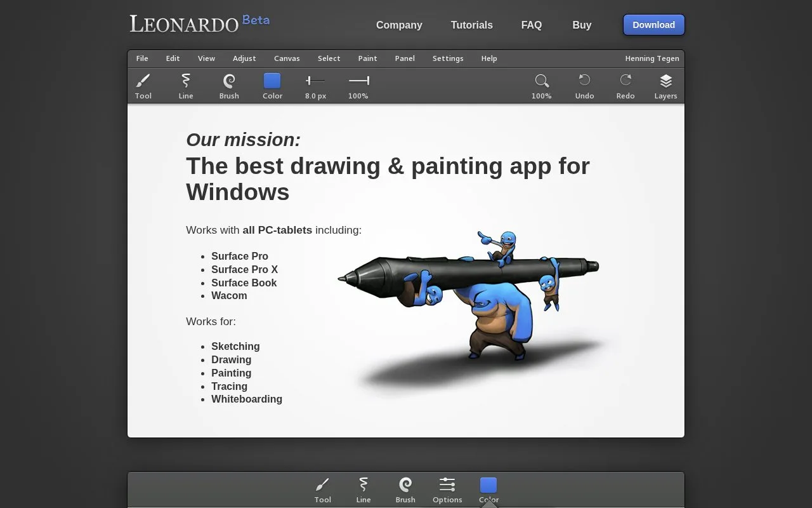
Task: Open the Canvas menu
Action: coord(287,58)
